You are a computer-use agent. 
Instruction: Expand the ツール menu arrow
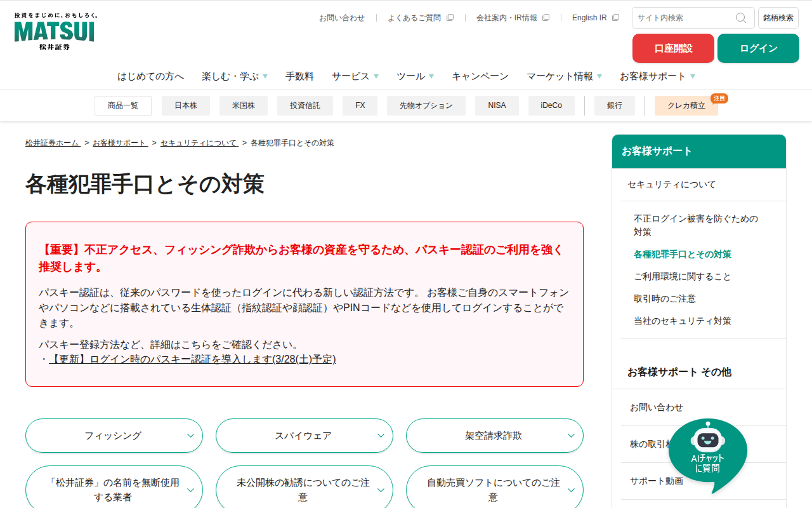[431, 76]
